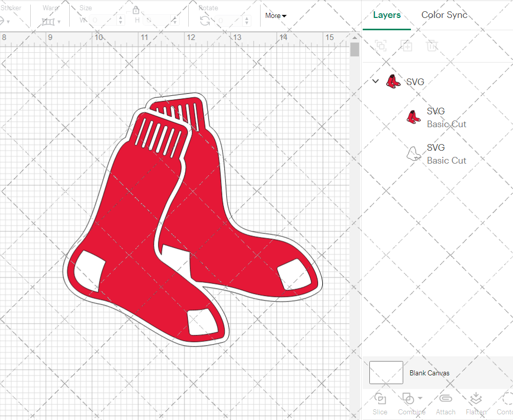Click the group layers icon
Image resolution: width=513 pixels, height=420 pixels.
click(381, 46)
